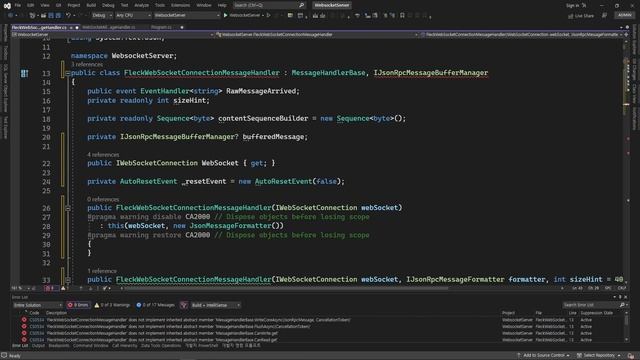Click first CS0534 error row icon
640x360 pixels.
[x=24, y=320]
